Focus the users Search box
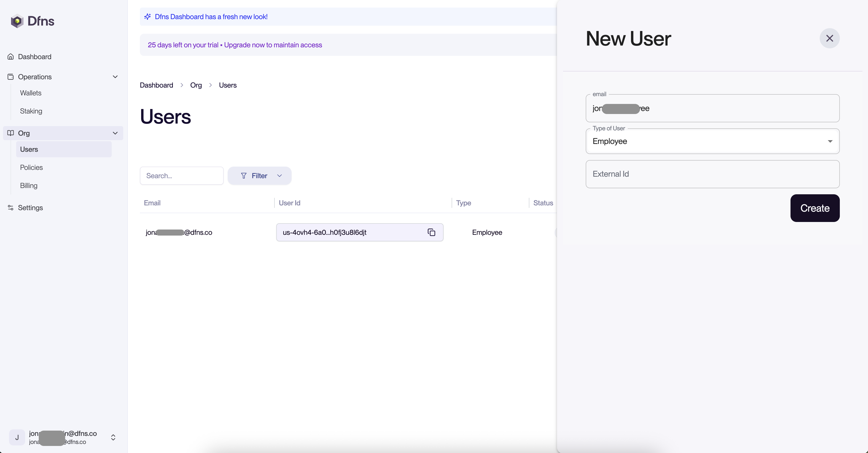This screenshot has width=868, height=453. pyautogui.click(x=182, y=176)
